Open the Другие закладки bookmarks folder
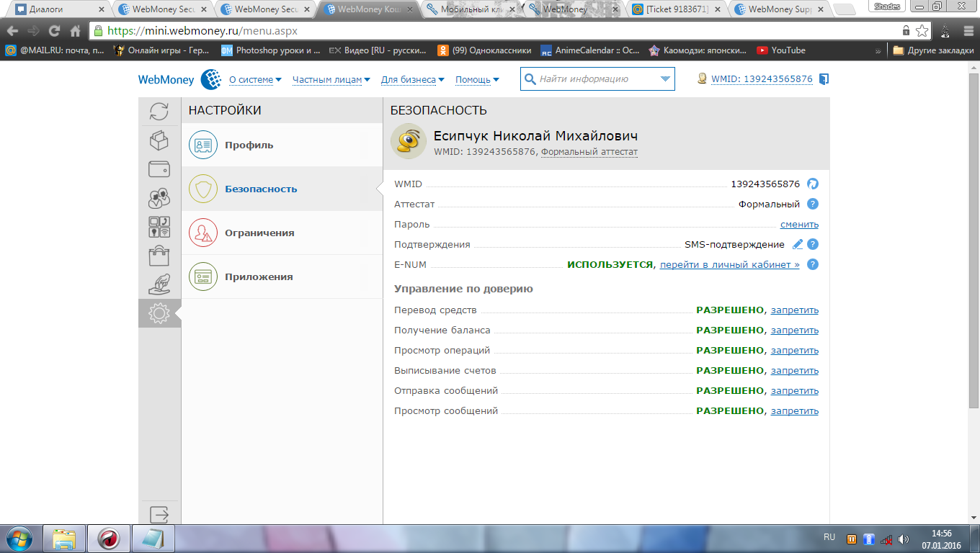The width and height of the screenshot is (980, 553). tap(933, 50)
